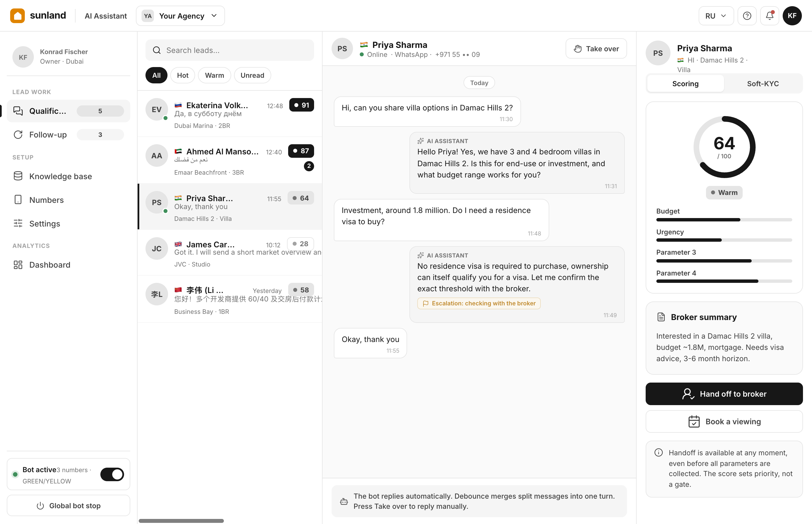Click "Hi, can you share villa options" message
Image resolution: width=812 pixels, height=524 pixels.
pyautogui.click(x=427, y=112)
